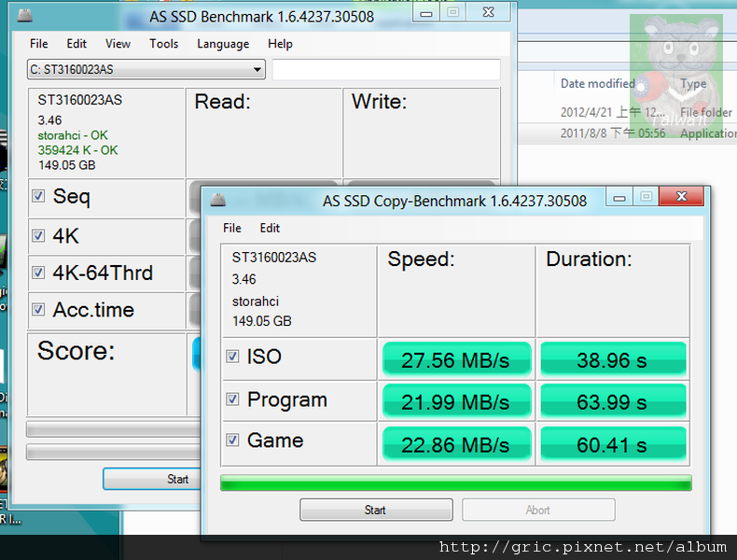Click the Program duration 63.99 s
The width and height of the screenshot is (737, 560).
(613, 401)
